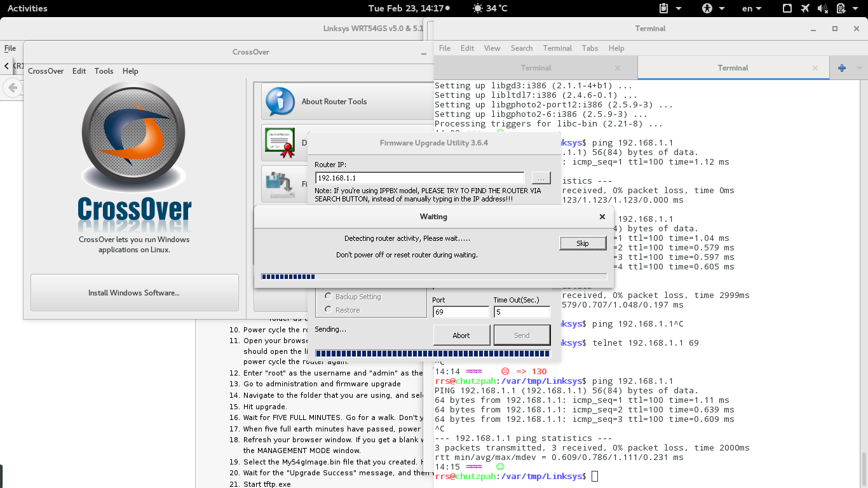Viewport: 868px width, 488px height.
Task: Select the Backup Setting radio button
Action: pyautogui.click(x=329, y=296)
